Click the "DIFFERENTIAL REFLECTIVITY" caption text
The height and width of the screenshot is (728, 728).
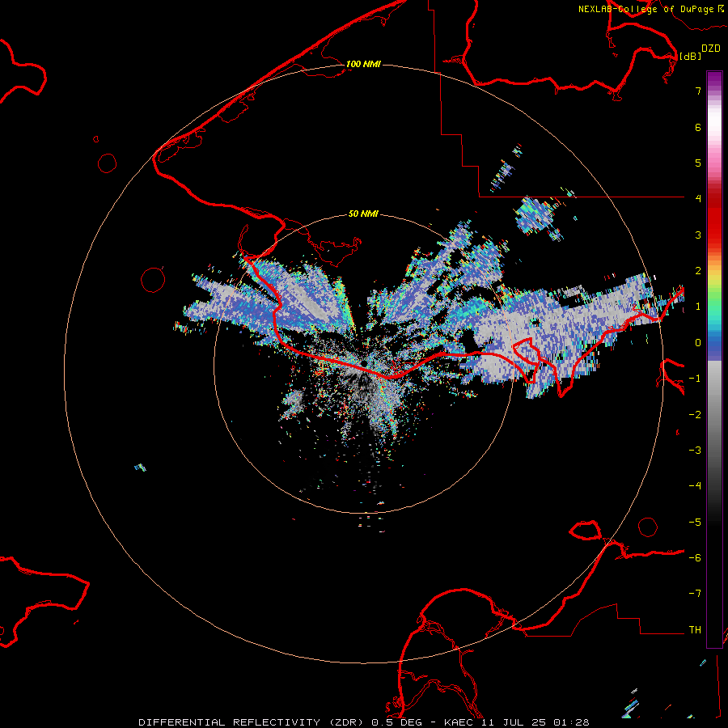coord(230,722)
